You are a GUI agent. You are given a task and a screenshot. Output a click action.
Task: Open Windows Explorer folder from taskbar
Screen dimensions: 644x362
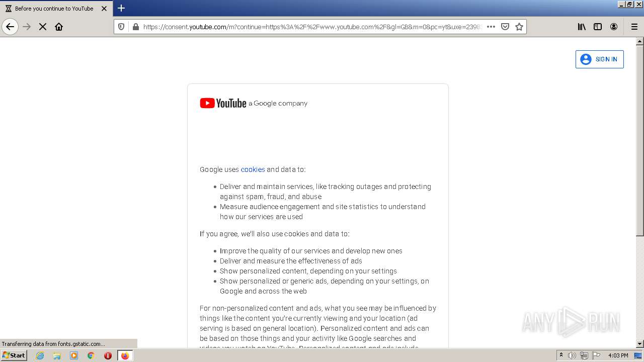pos(57,355)
